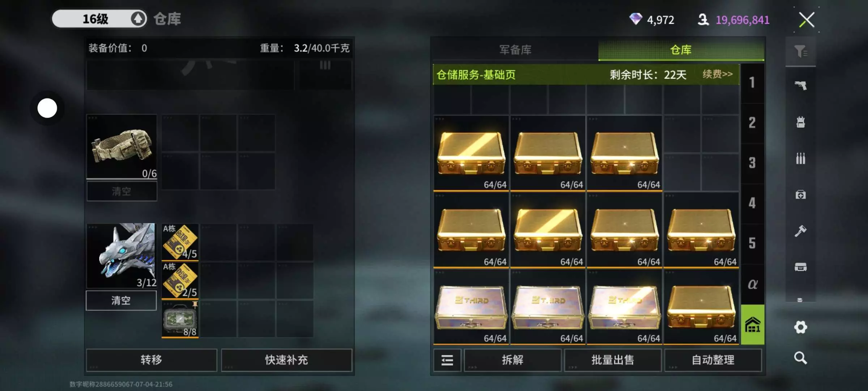Switch to storage page 3
The width and height of the screenshot is (868, 391).
tap(752, 163)
